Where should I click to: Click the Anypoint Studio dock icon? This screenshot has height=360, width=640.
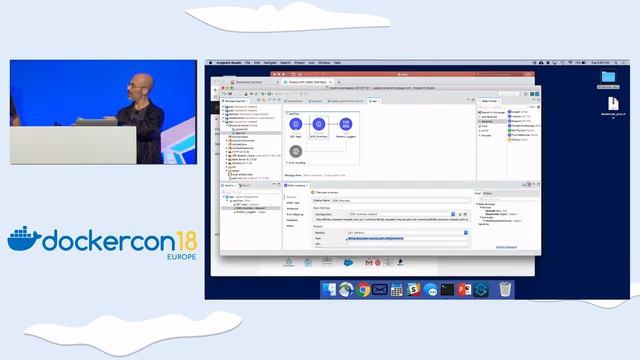pos(481,290)
